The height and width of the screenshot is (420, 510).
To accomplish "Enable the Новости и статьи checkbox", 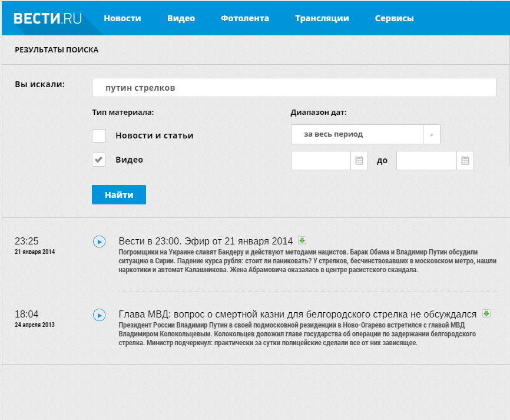I will (x=99, y=135).
